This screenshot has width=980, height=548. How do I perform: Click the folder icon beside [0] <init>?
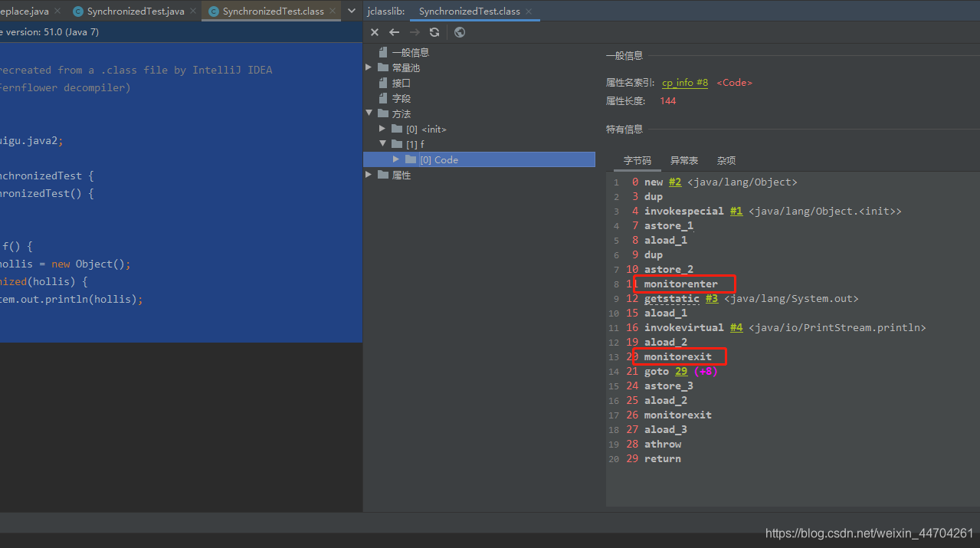(x=397, y=129)
